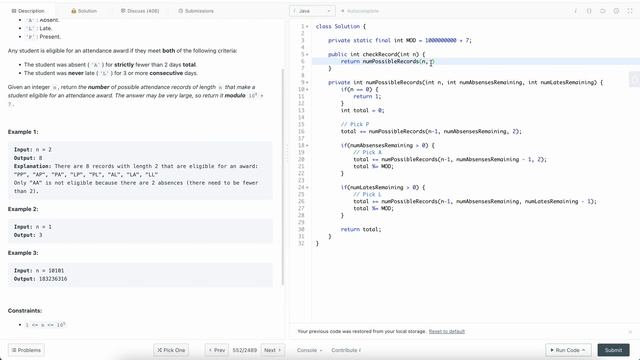Screen dimensions: 640x360
Task: Toggle the Autocomplete option
Action: (360, 11)
